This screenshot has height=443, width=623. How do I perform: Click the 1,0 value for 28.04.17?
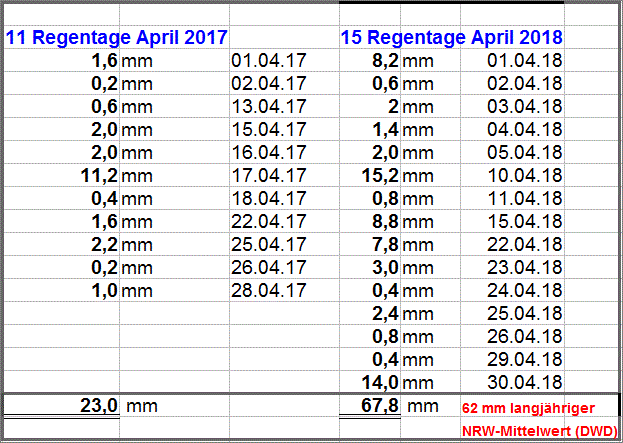click(x=104, y=291)
